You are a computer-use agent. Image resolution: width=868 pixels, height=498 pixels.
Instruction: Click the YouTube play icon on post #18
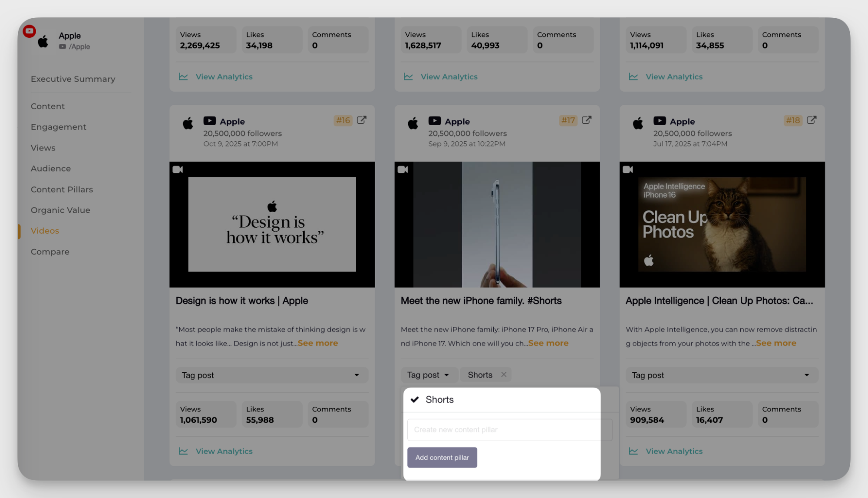coord(659,120)
